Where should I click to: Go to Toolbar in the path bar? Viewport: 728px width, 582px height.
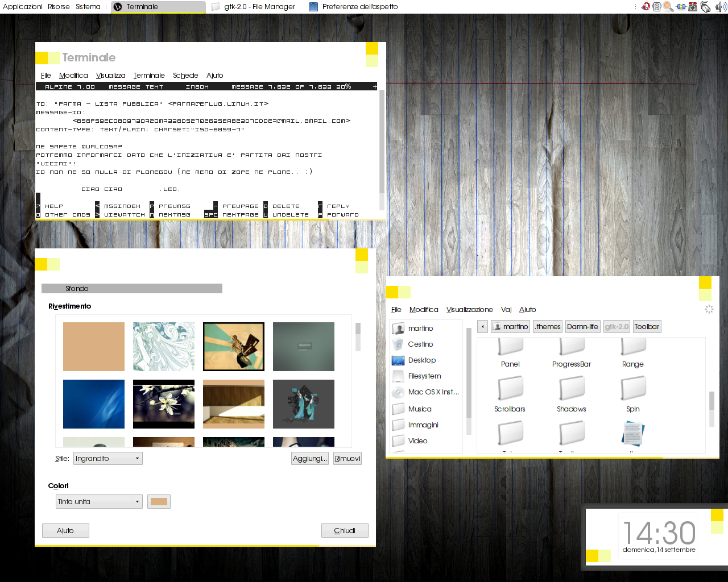647,326
